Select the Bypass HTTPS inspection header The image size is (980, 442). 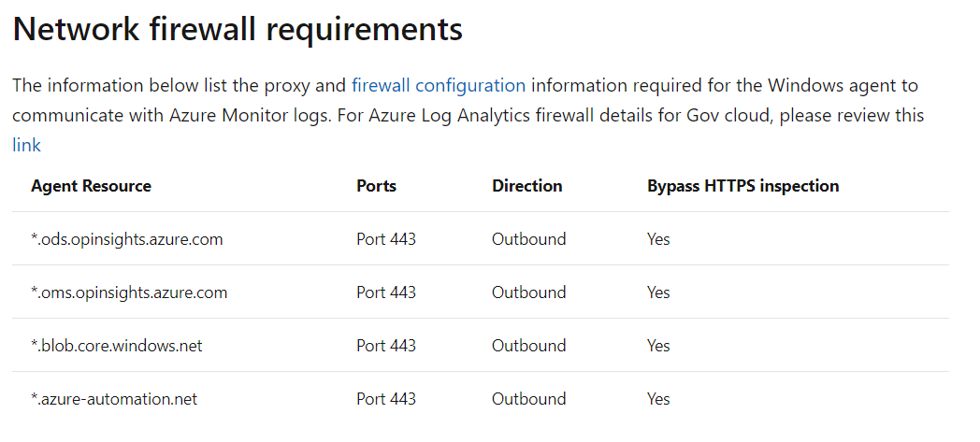coord(743,185)
